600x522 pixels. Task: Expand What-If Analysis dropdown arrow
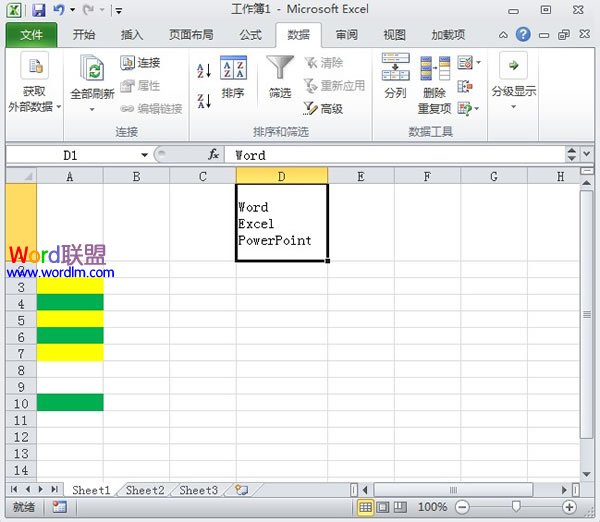477,109
